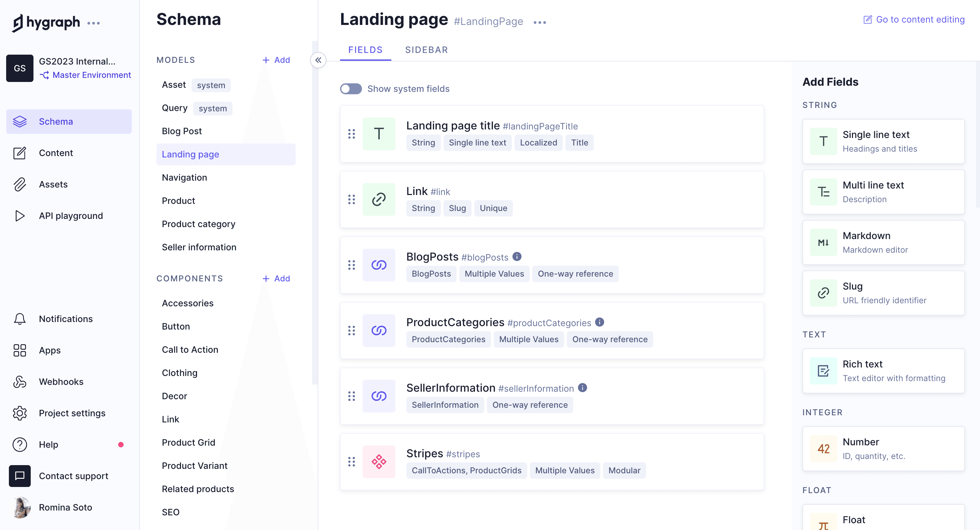Add a Markdown field from Add Fields
This screenshot has height=530, width=980.
click(883, 242)
